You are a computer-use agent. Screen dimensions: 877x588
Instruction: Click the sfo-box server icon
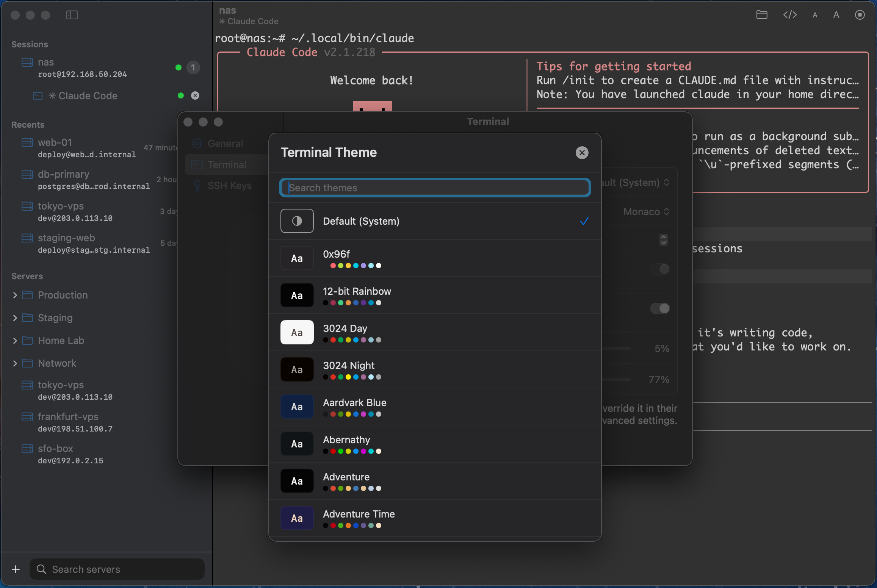point(27,449)
